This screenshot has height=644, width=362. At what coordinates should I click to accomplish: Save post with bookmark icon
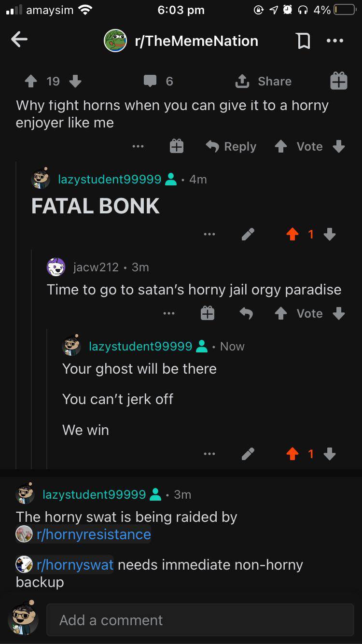coord(303,41)
